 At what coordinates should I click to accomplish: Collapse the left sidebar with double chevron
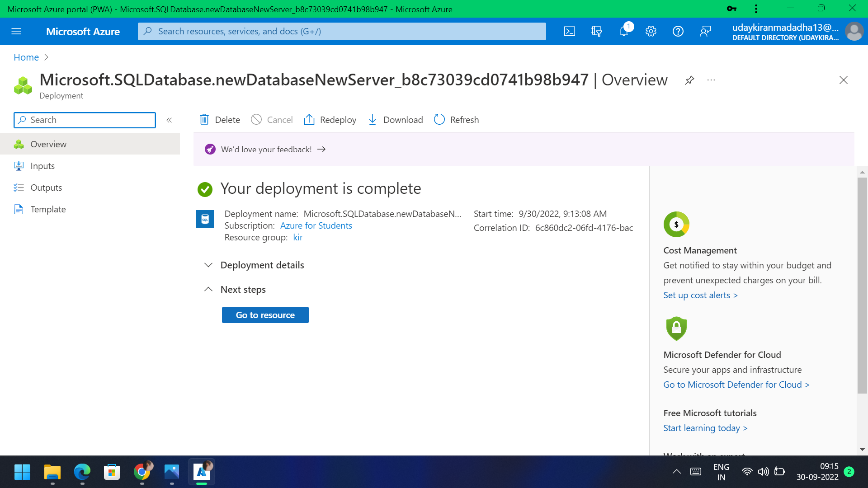coord(170,120)
